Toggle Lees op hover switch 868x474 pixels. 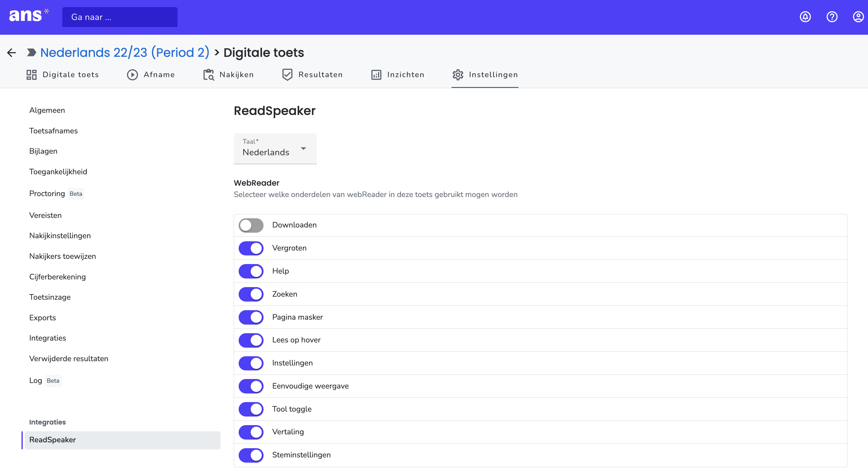(251, 340)
